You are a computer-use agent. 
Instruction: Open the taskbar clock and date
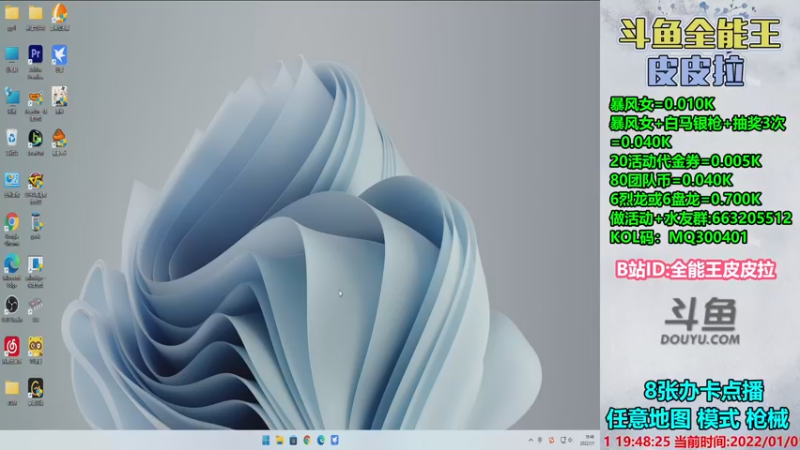(x=589, y=440)
